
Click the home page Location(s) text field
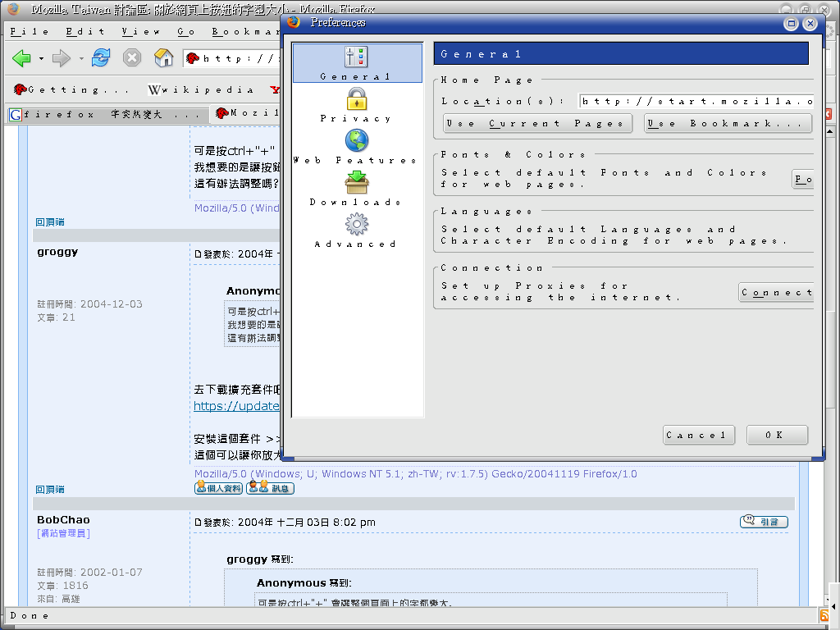(696, 102)
